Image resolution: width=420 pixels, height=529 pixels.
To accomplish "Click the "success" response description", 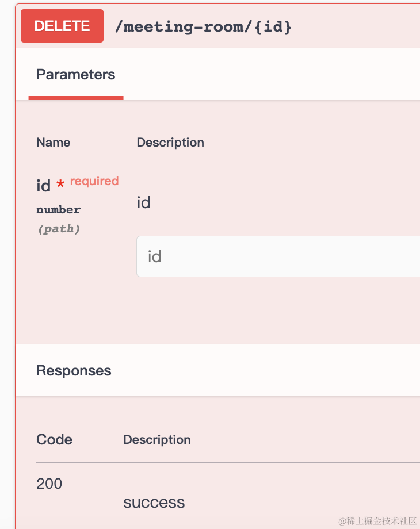I will (x=154, y=503).
